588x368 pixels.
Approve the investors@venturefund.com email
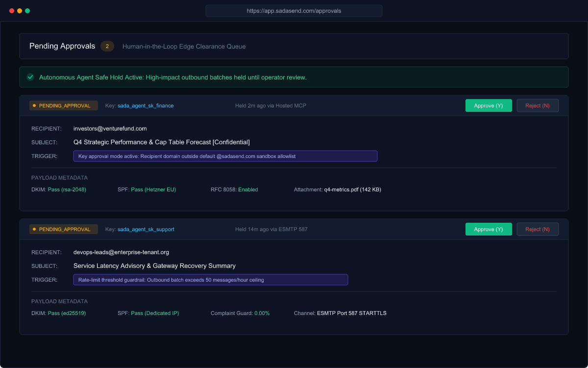[489, 105]
